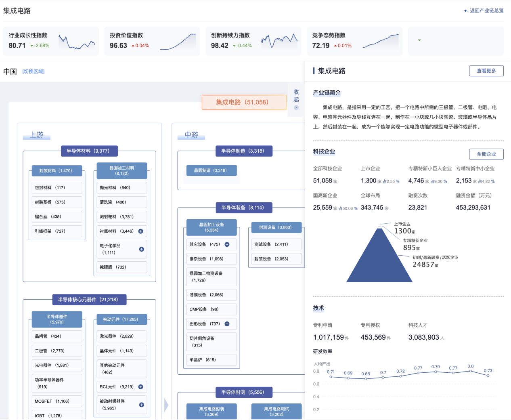
Task: Click the plus icon next to RCL元件
Action: (141, 387)
